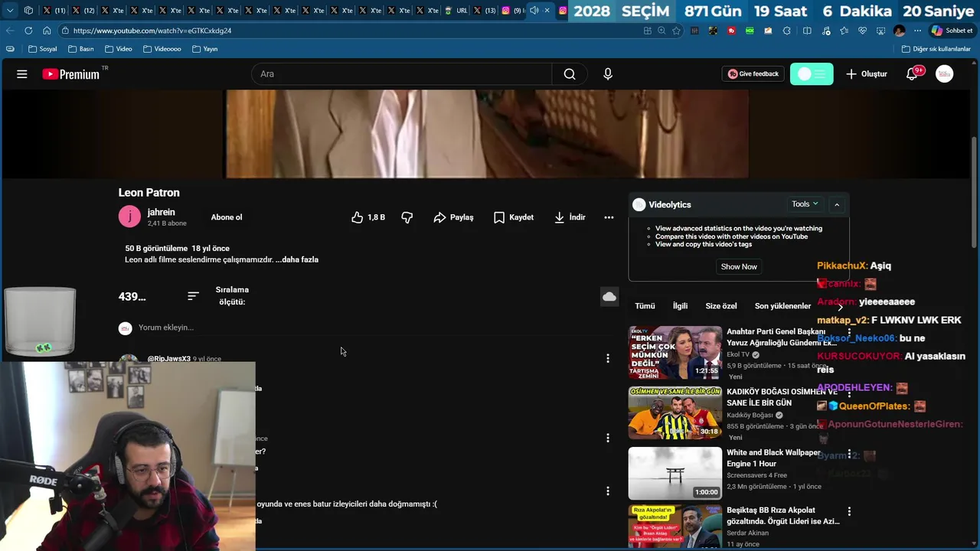Open split screen icon in toolbar
Screen dimensions: 980x551
pos(807,31)
